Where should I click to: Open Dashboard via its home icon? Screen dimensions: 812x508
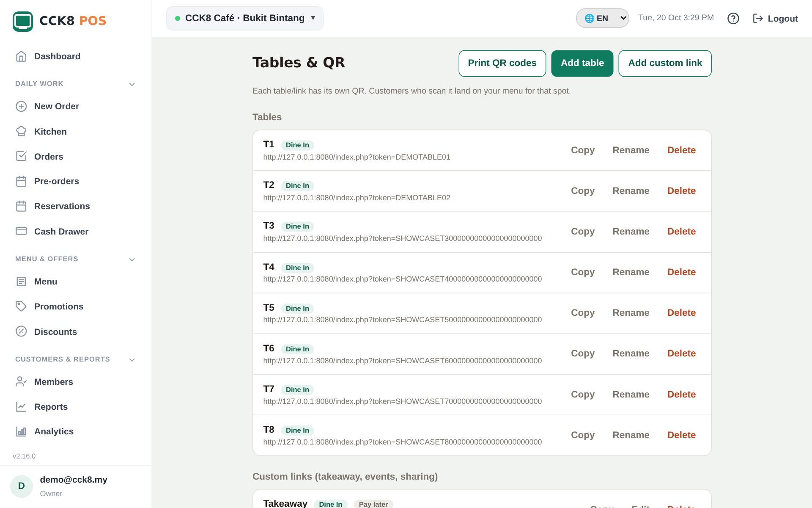(x=21, y=56)
